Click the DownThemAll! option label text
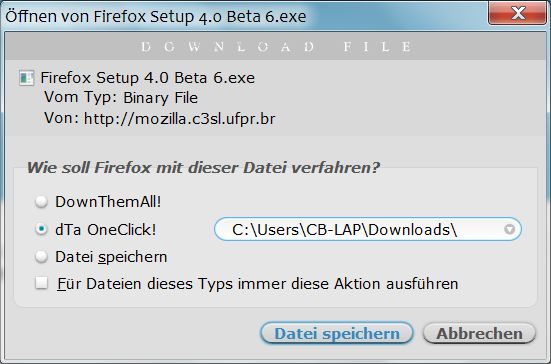Screen dimensions: 551x364 108,202
